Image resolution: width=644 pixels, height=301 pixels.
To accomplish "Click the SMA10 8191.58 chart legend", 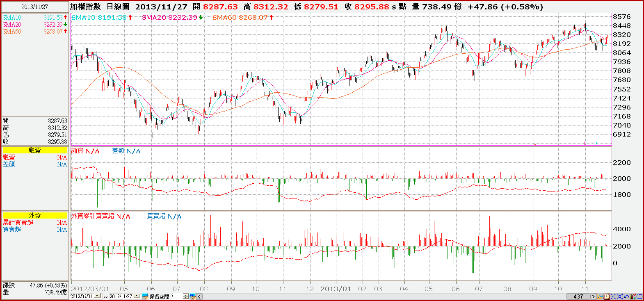I will point(102,17).
